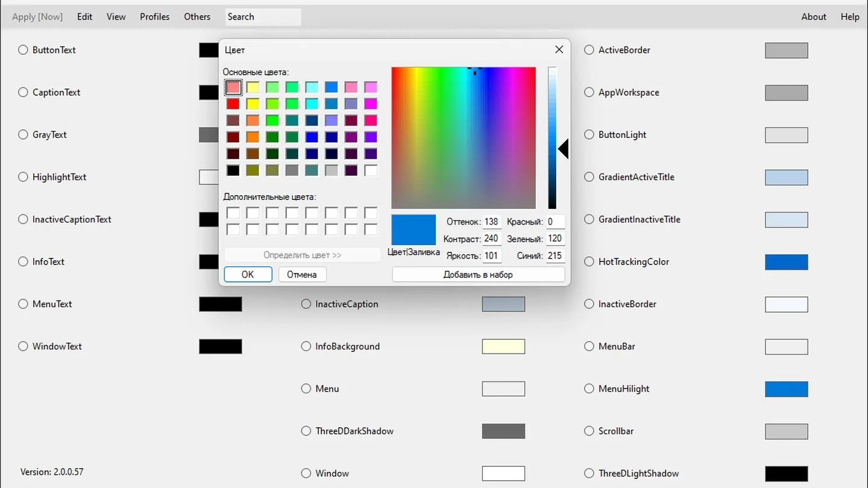
Task: Pick the white basic color swatch
Action: 371,170
